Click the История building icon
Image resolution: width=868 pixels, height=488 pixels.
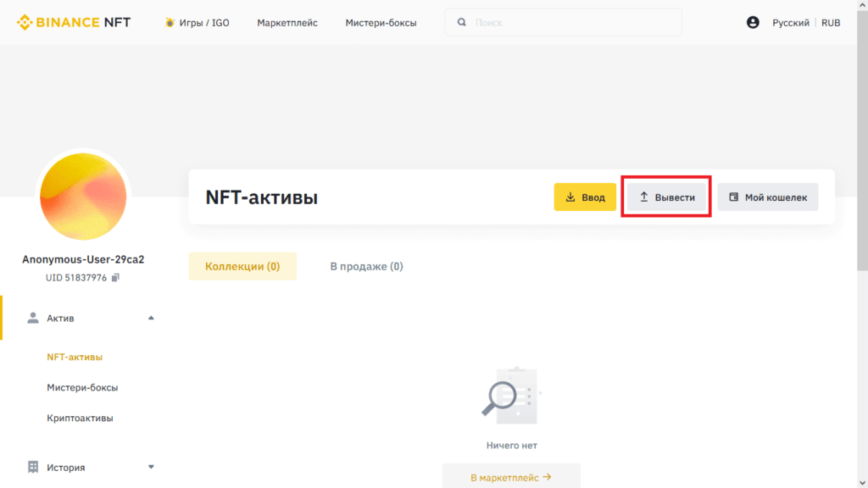pyautogui.click(x=33, y=467)
